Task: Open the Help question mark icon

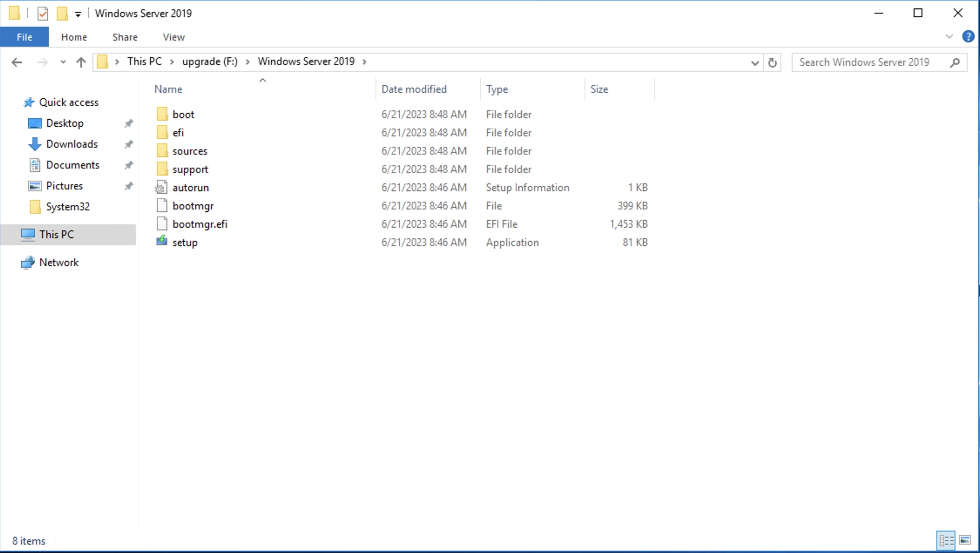Action: pos(968,37)
